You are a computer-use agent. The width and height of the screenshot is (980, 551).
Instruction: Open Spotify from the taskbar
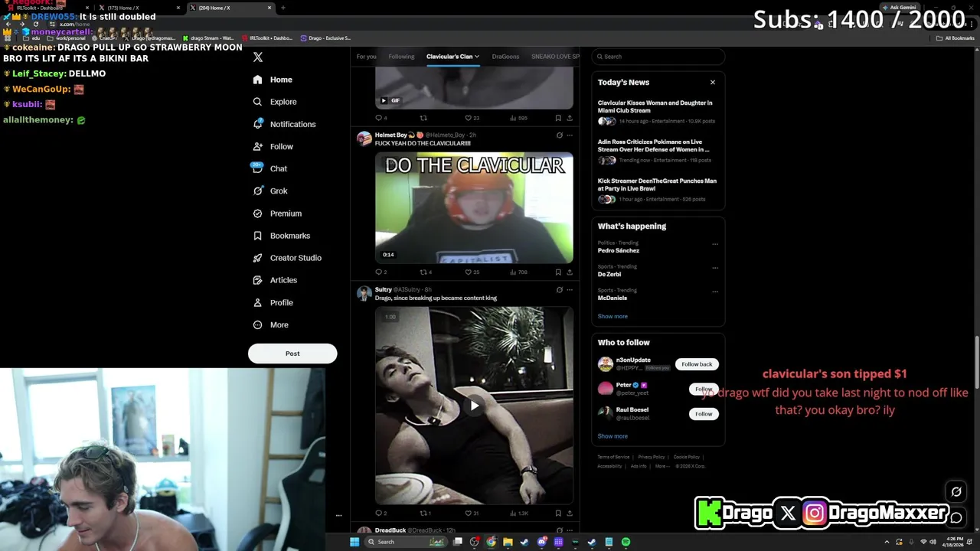(626, 542)
